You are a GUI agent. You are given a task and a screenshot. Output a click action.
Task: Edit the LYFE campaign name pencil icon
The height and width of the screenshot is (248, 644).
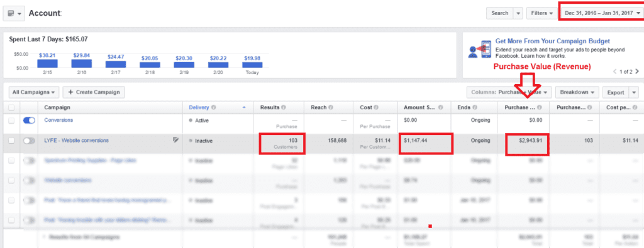coord(176,140)
